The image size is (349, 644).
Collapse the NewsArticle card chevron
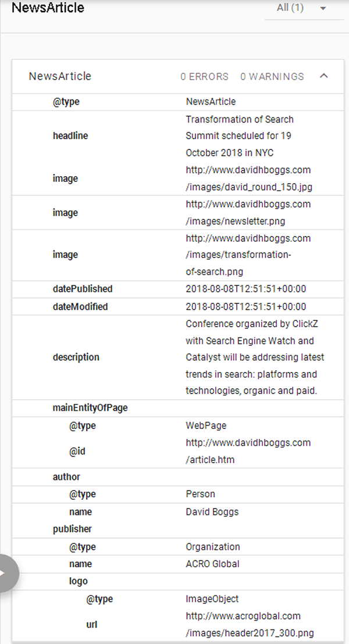click(324, 76)
